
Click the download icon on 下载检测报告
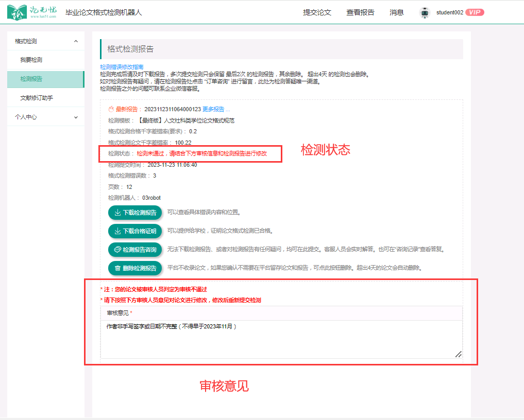tap(117, 213)
